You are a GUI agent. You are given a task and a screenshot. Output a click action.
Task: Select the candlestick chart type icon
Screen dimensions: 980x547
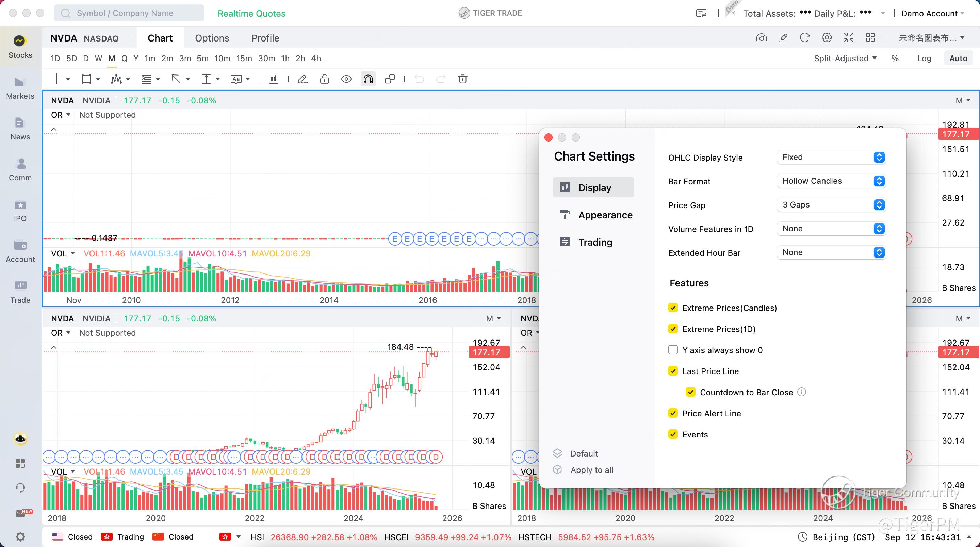pos(273,79)
